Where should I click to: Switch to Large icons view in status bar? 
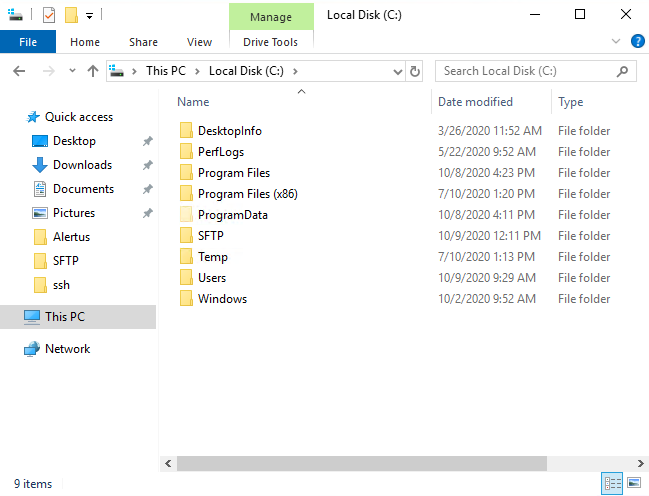coord(634,483)
